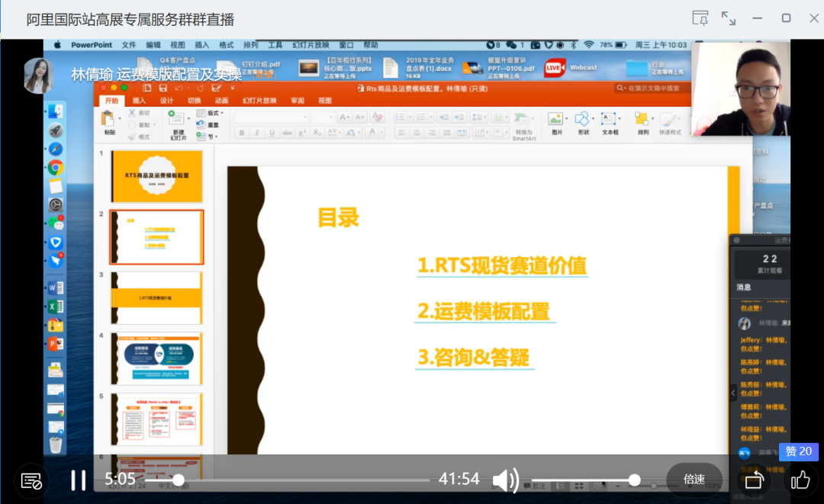
Task: Toggle subscript formatting
Action: coord(317,133)
